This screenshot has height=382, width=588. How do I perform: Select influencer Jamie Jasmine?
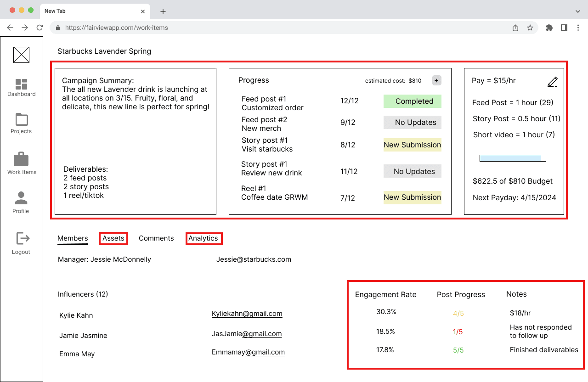[x=83, y=336]
